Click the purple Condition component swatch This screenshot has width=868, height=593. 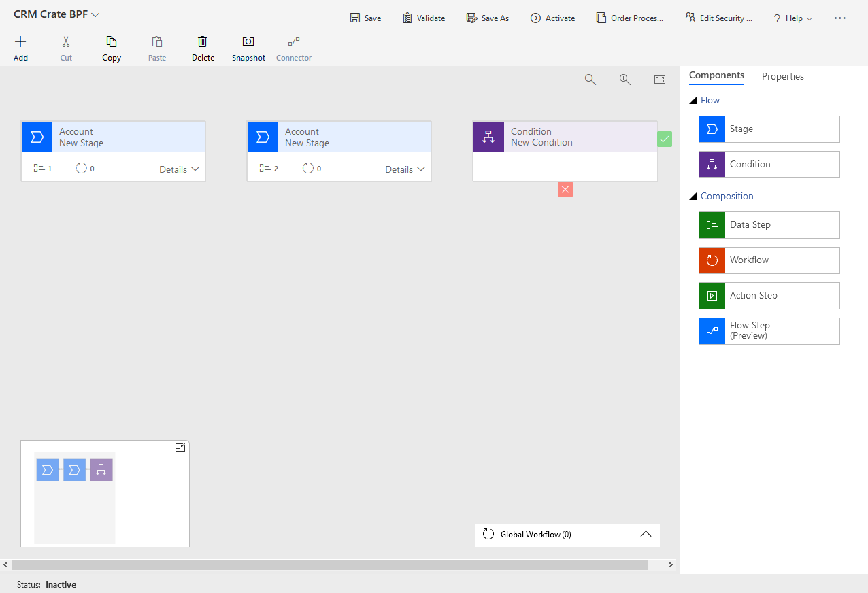[x=712, y=164]
